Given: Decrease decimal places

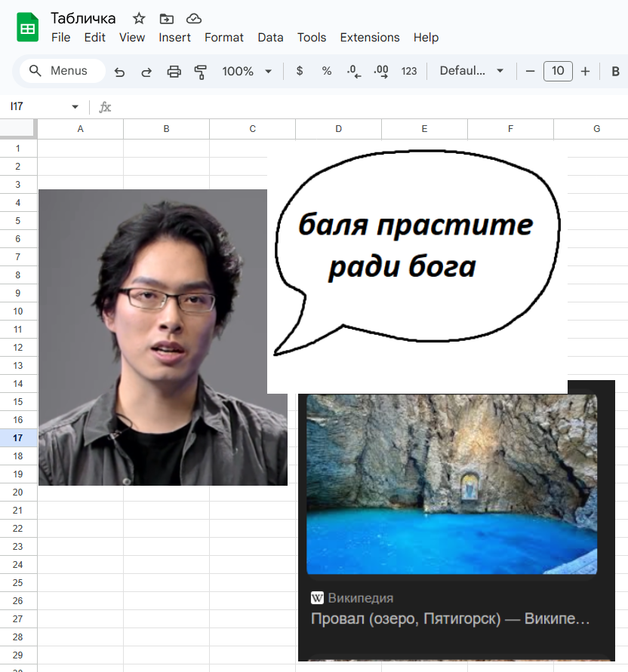Looking at the screenshot, I should pos(354,72).
